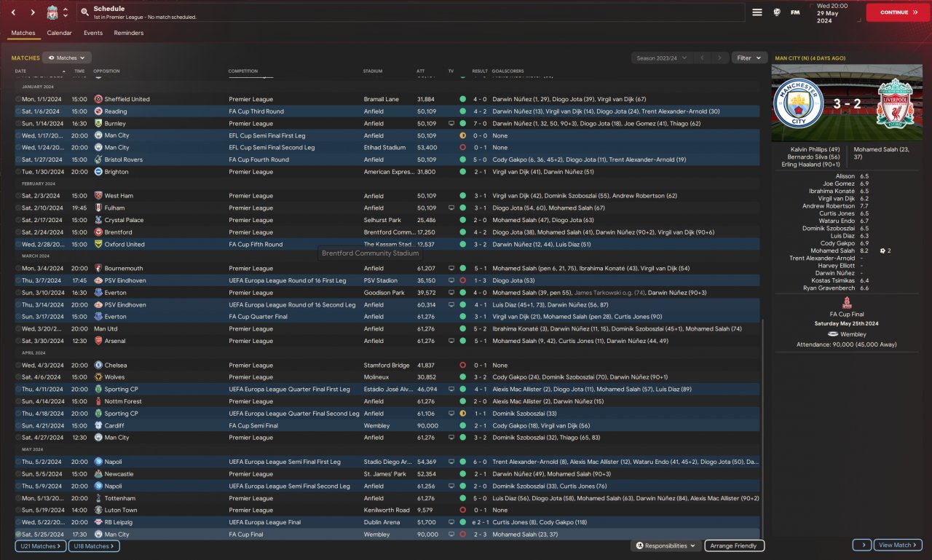Click the Tottenham club badge
932x560 pixels.
[x=98, y=498]
